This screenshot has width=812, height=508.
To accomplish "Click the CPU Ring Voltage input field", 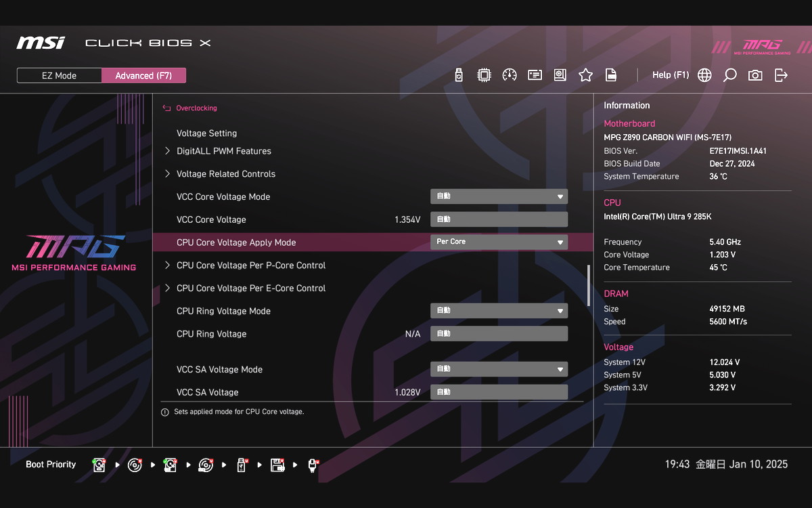I will coord(499,334).
